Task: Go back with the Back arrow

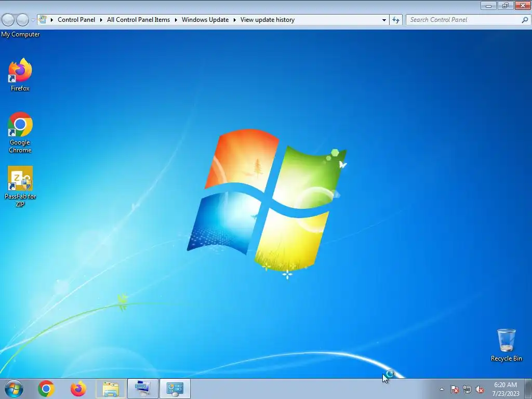Action: [x=8, y=20]
